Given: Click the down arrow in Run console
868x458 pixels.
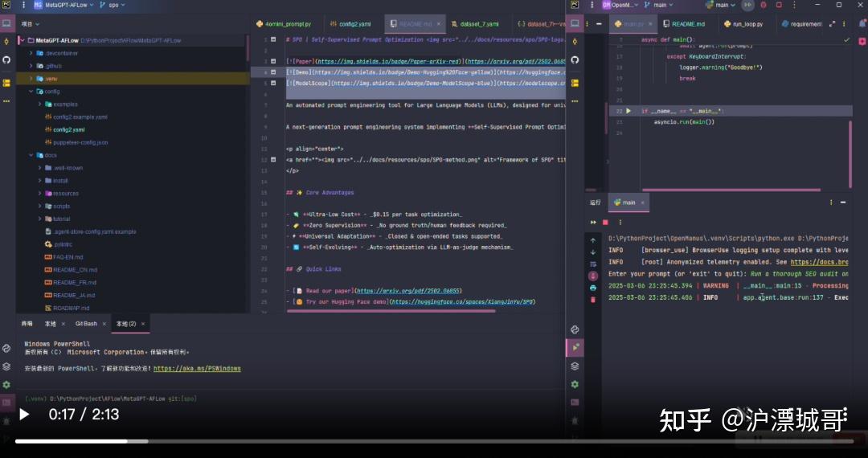Looking at the screenshot, I should coord(593,252).
